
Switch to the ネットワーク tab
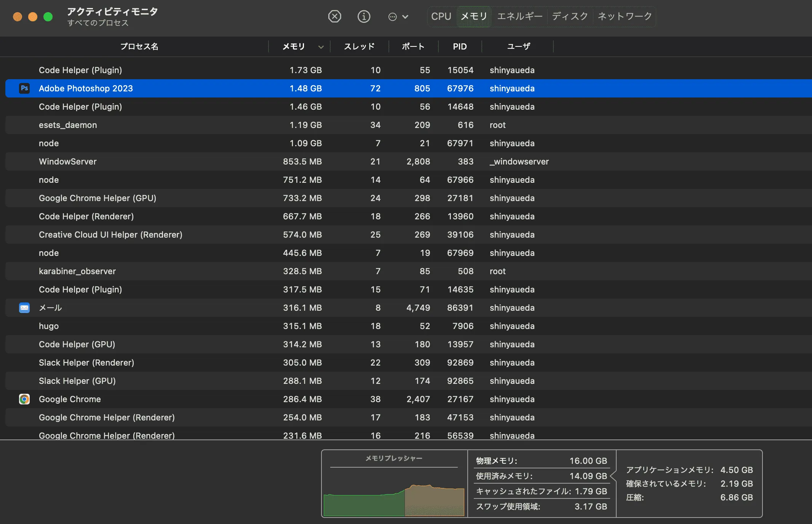pyautogui.click(x=625, y=16)
